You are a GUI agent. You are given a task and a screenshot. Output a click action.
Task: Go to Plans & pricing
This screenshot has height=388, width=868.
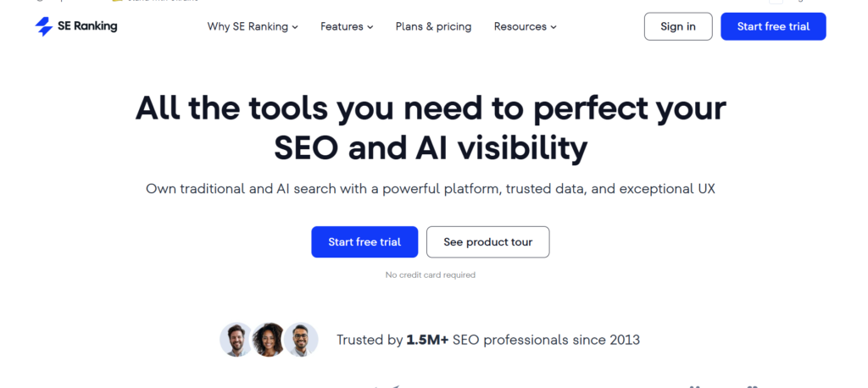[433, 26]
